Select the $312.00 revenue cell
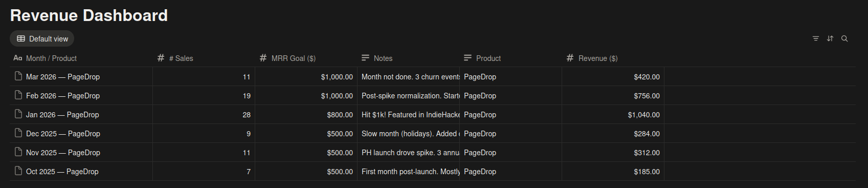Image resolution: width=868 pixels, height=188 pixels. (613, 153)
